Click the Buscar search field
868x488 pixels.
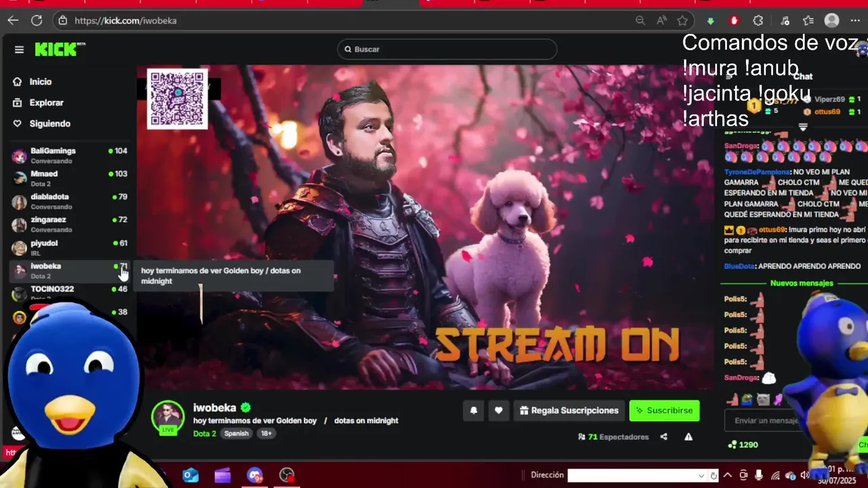coord(447,49)
